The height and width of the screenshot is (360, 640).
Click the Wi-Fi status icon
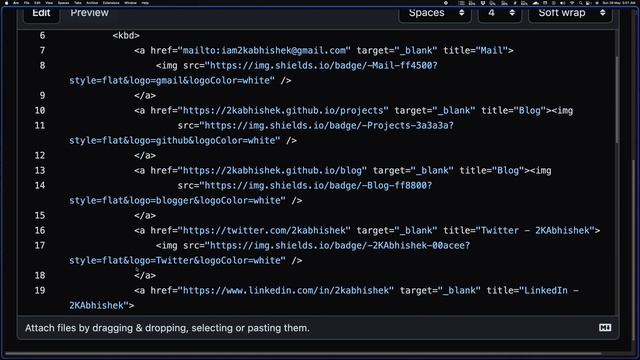click(572, 3)
